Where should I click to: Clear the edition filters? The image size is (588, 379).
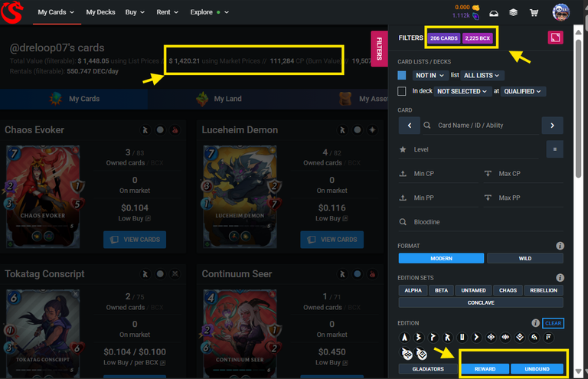click(x=553, y=323)
